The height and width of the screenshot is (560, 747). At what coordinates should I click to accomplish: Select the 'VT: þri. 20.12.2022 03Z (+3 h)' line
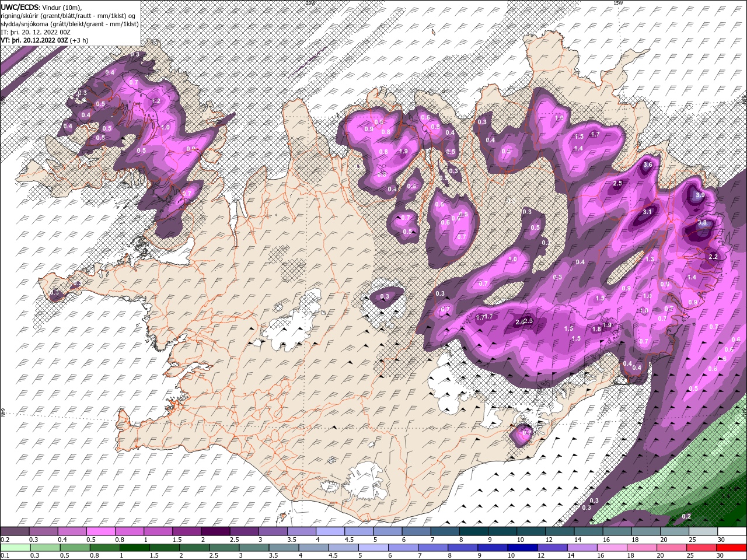pos(45,40)
